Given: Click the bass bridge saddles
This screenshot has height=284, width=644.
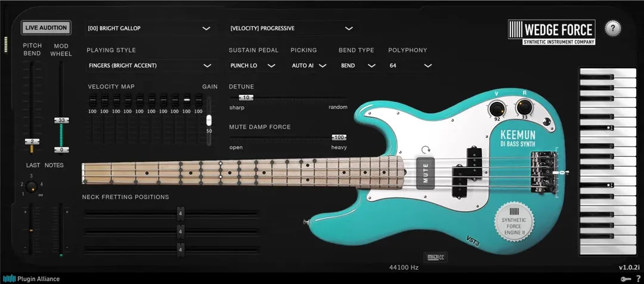Looking at the screenshot, I should (543, 172).
